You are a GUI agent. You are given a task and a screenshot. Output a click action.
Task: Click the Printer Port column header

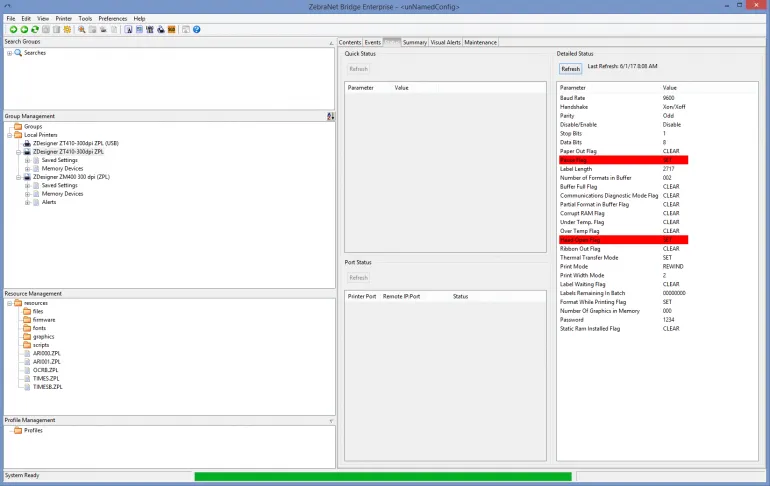click(x=362, y=297)
